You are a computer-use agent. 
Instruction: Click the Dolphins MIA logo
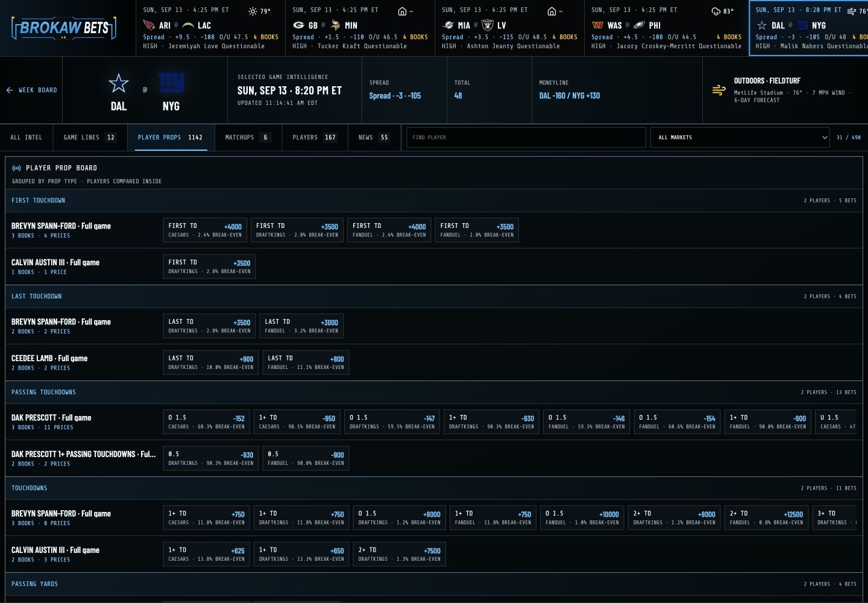[448, 25]
